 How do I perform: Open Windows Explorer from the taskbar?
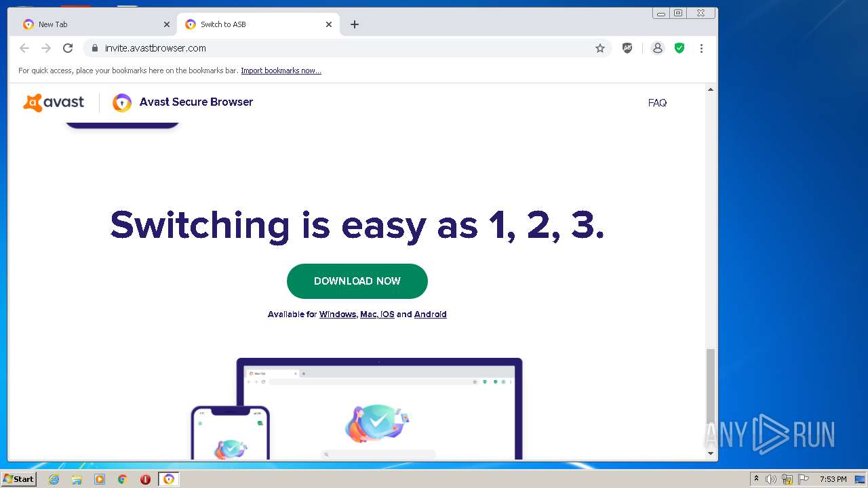[77, 479]
